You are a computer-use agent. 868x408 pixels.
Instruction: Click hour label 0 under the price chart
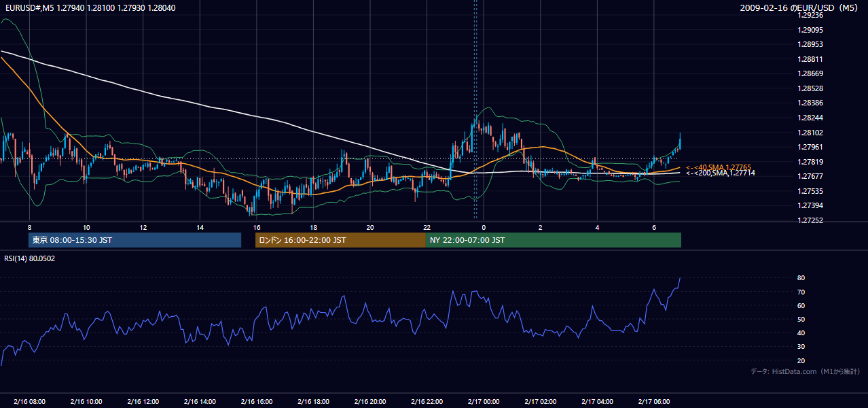click(x=484, y=227)
